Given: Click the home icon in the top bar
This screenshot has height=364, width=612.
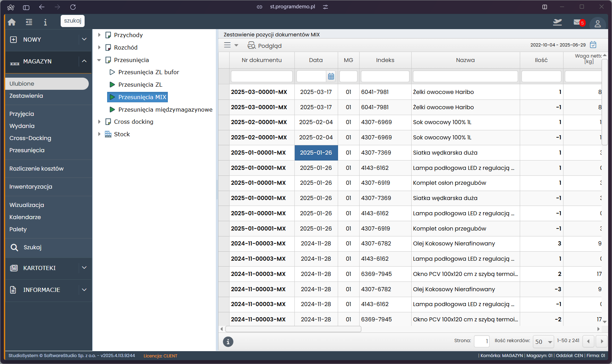Looking at the screenshot, I should 12,22.
